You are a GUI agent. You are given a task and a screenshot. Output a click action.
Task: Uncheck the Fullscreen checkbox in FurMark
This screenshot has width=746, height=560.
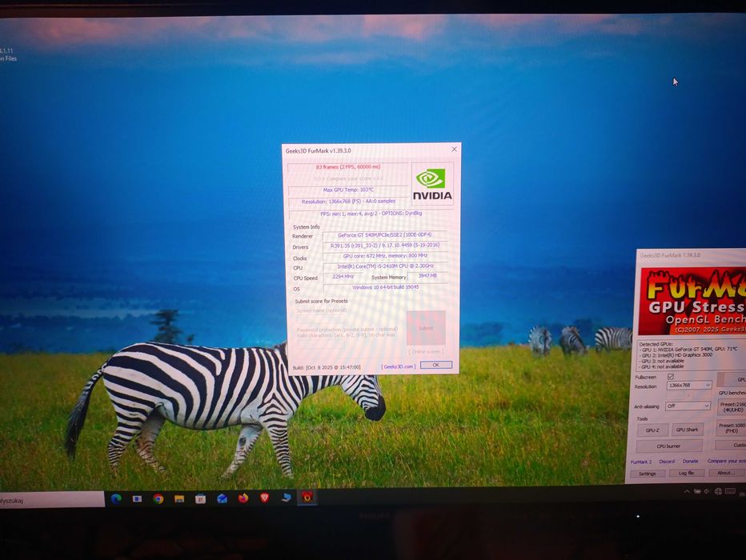670,377
